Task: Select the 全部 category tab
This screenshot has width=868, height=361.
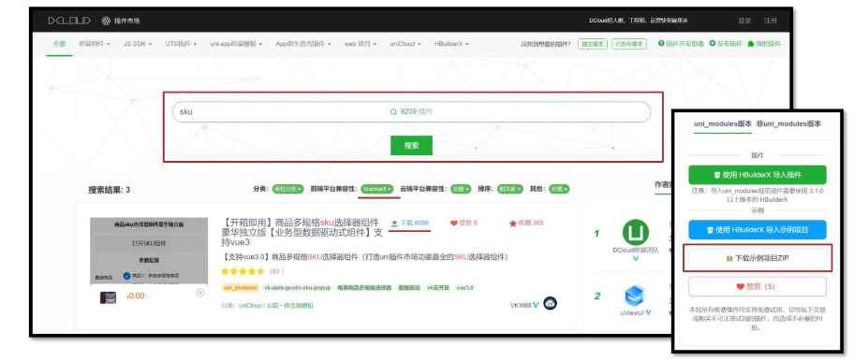Action: coord(59,44)
